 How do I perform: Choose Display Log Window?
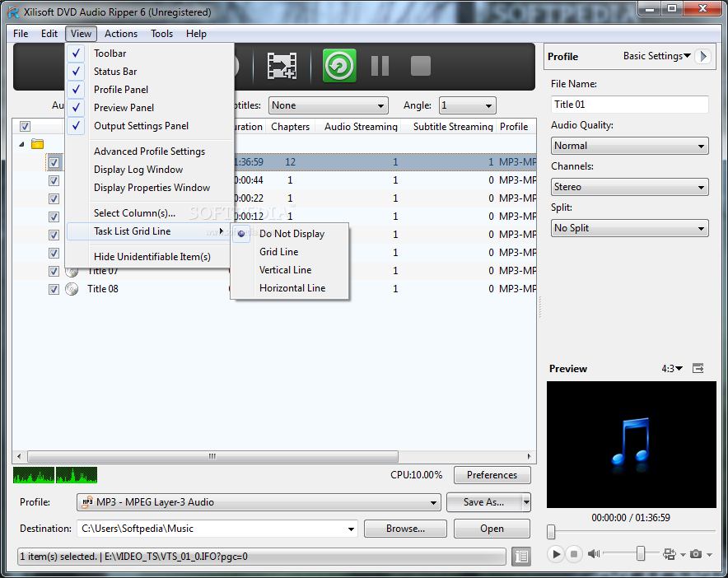click(148, 170)
